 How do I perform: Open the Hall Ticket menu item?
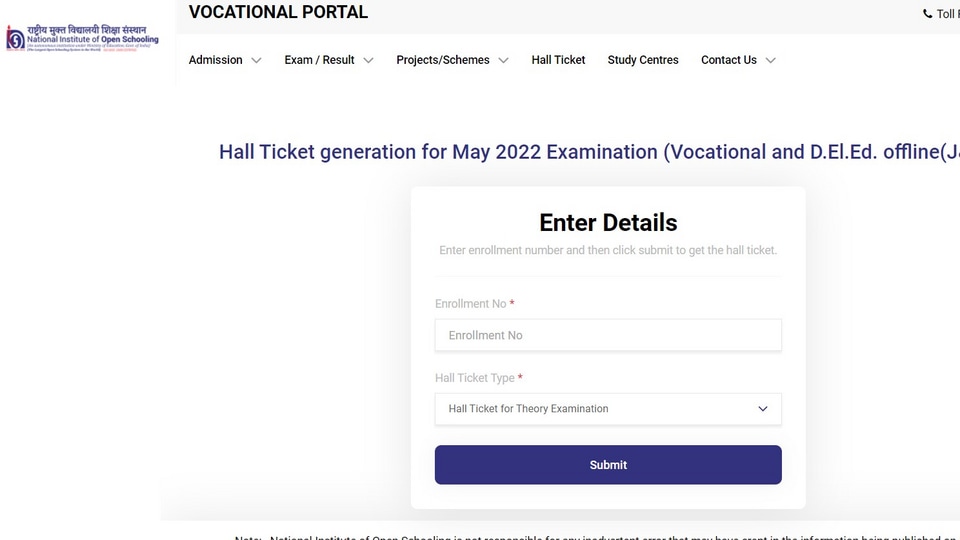[x=558, y=60]
